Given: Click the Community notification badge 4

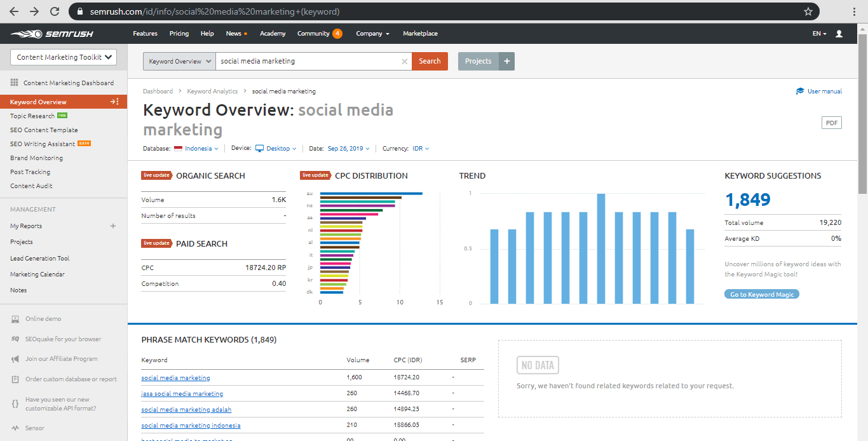Looking at the screenshot, I should click(x=337, y=34).
